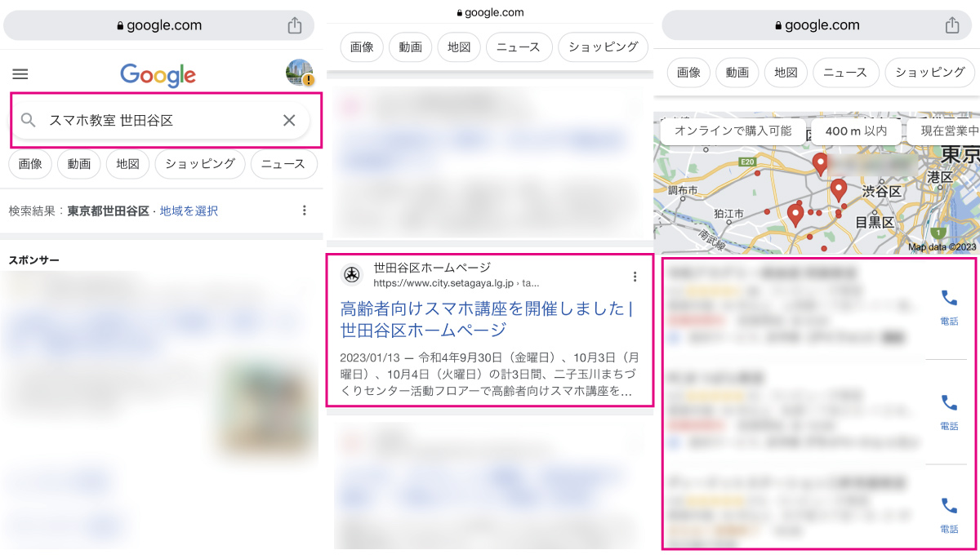Select ショッピング tab in middle screen

[604, 47]
